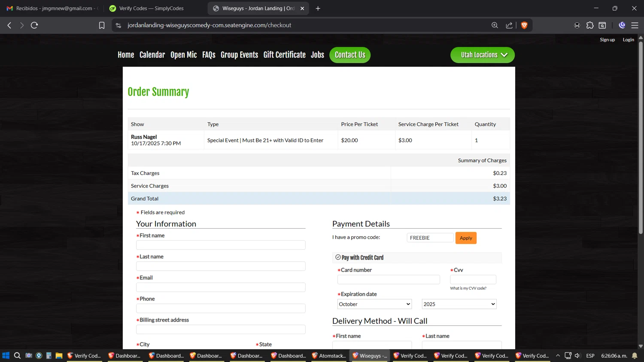Click the taskbar clock 6:26:06 a. m.

(x=614, y=356)
